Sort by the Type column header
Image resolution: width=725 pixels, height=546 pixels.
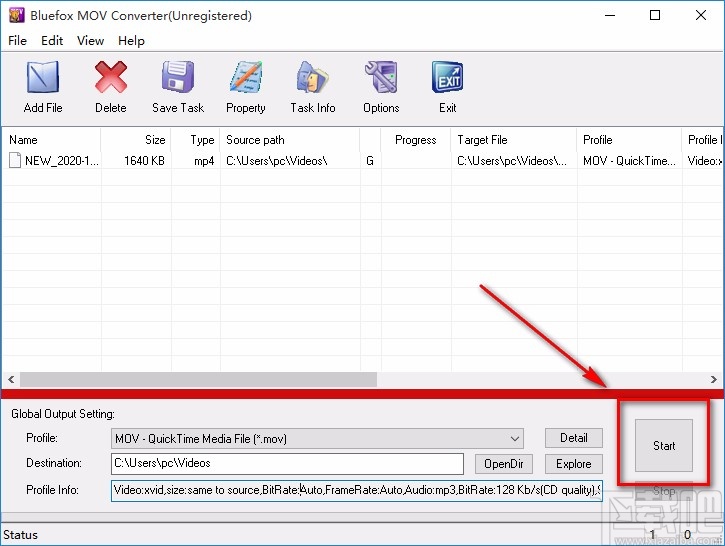(x=196, y=140)
